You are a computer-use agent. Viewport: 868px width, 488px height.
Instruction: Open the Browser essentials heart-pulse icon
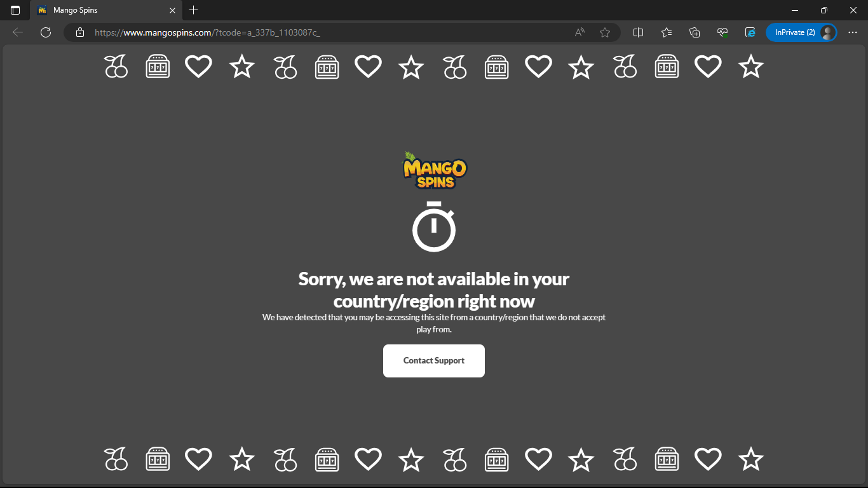click(x=722, y=32)
